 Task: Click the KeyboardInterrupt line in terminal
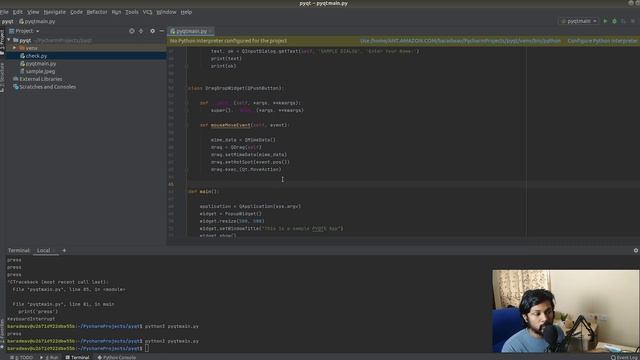31,319
